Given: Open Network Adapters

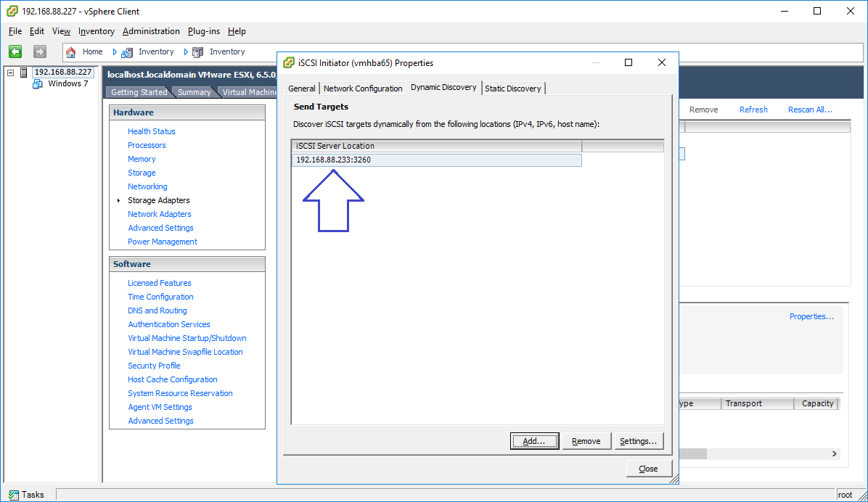Looking at the screenshot, I should pos(160,214).
